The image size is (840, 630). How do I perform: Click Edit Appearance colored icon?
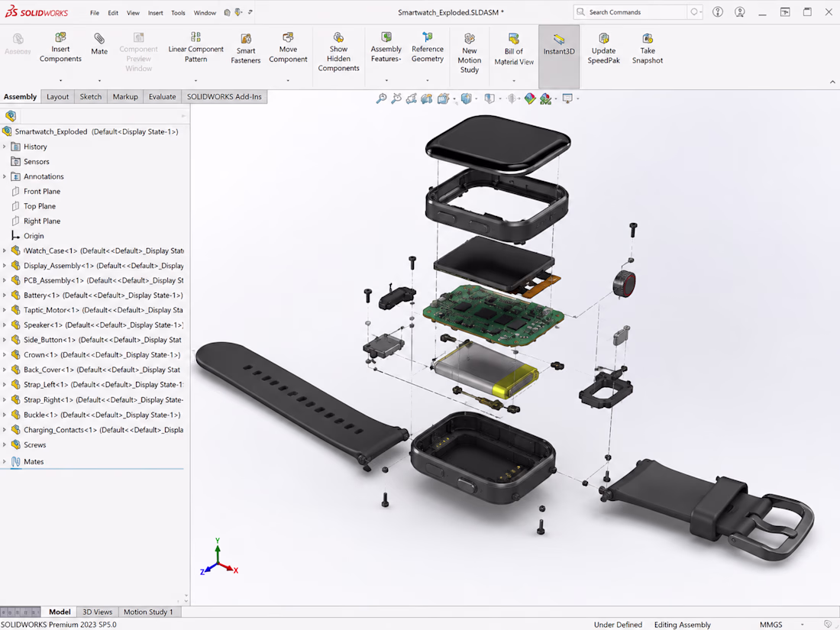(x=530, y=99)
